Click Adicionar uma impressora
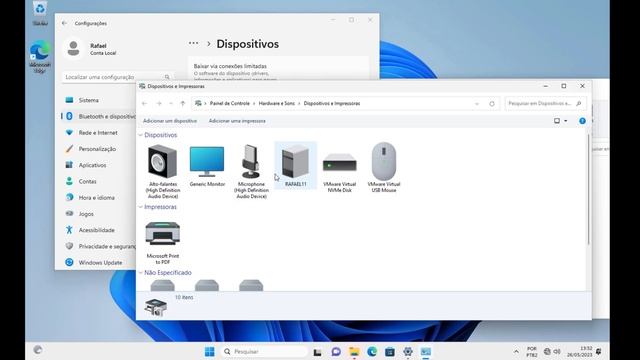The image size is (640, 360). tap(237, 121)
